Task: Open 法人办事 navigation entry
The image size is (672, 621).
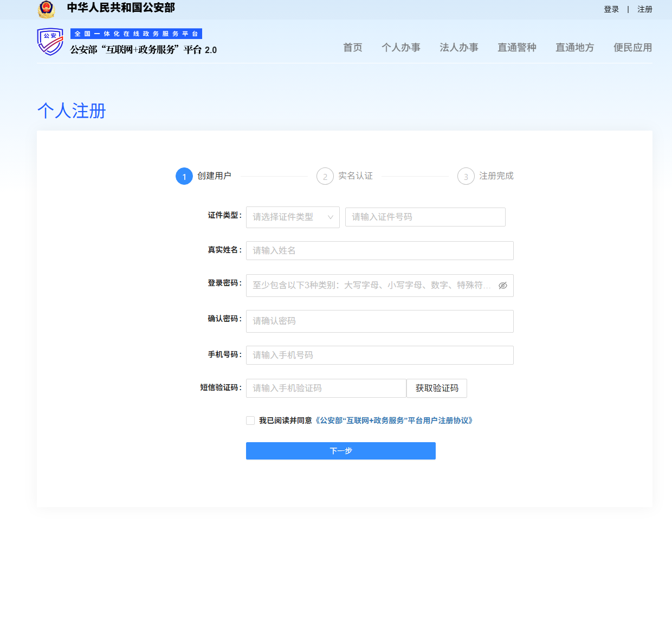Action: [459, 48]
